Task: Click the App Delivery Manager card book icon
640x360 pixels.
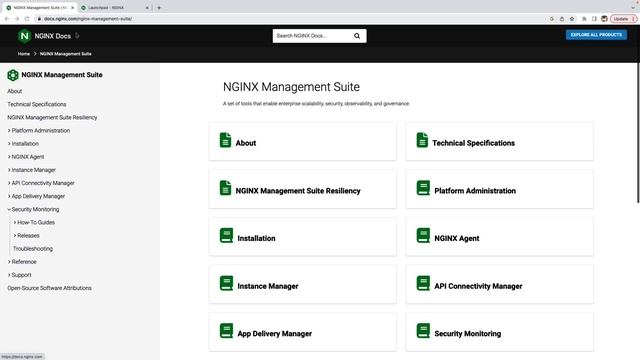Action: (x=227, y=331)
